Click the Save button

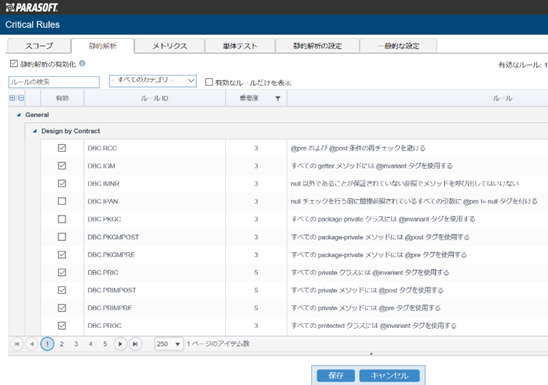pos(336,376)
